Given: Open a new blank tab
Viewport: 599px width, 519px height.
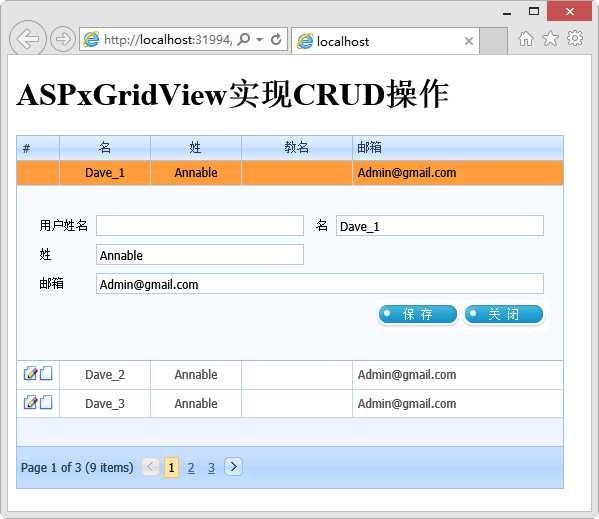Looking at the screenshot, I should 493,41.
